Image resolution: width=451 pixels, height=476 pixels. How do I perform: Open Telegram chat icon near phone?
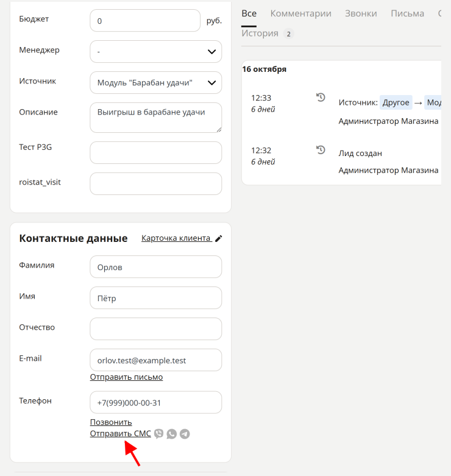tap(185, 434)
